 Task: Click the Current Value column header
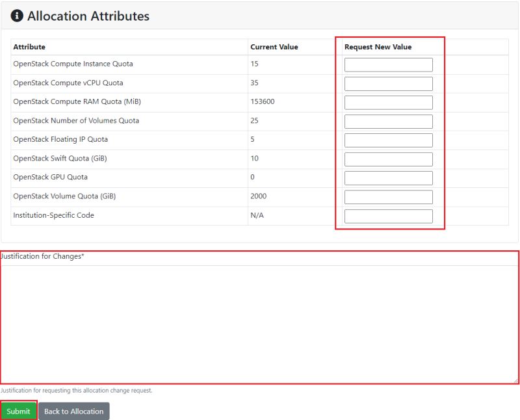(273, 46)
